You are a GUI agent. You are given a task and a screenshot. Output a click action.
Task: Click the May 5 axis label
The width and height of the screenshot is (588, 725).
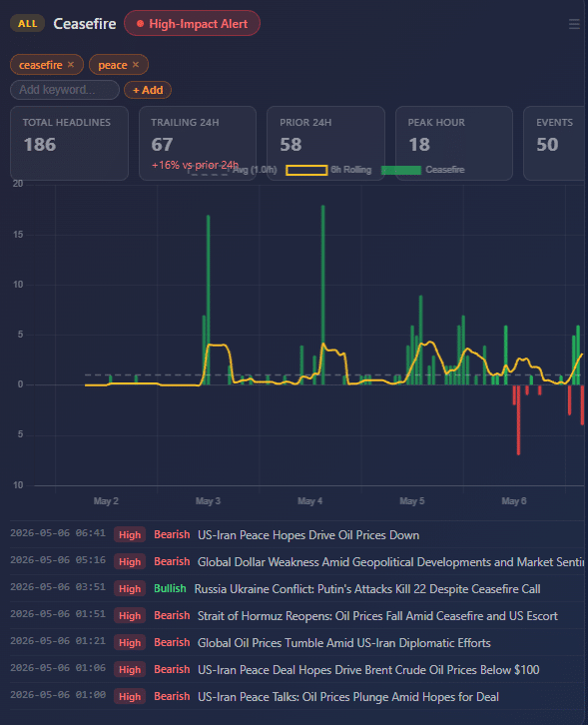[x=412, y=500]
